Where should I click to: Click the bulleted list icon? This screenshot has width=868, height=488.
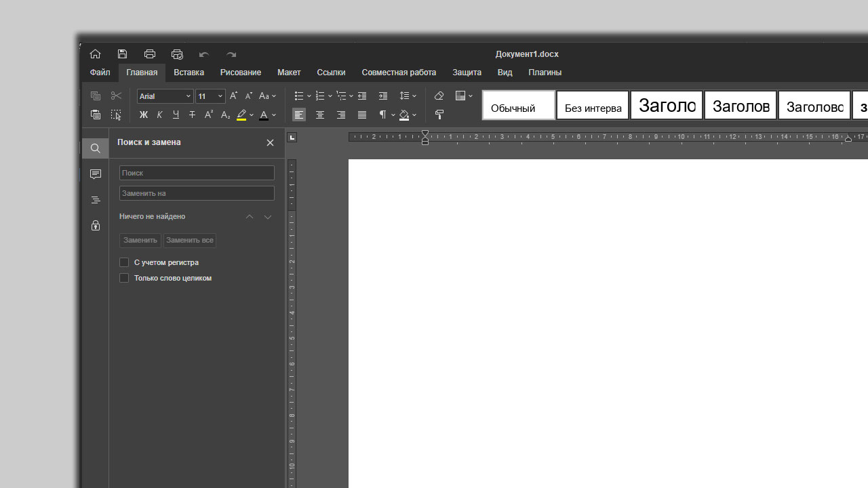(298, 96)
